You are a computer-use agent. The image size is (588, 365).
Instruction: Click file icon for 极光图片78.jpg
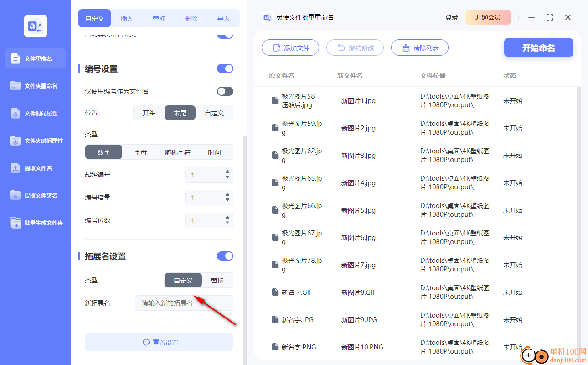pyautogui.click(x=275, y=265)
